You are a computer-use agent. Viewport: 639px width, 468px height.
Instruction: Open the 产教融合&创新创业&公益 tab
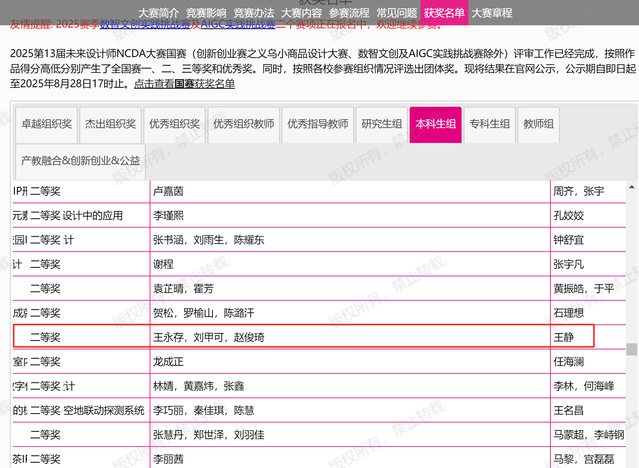pyautogui.click(x=81, y=160)
